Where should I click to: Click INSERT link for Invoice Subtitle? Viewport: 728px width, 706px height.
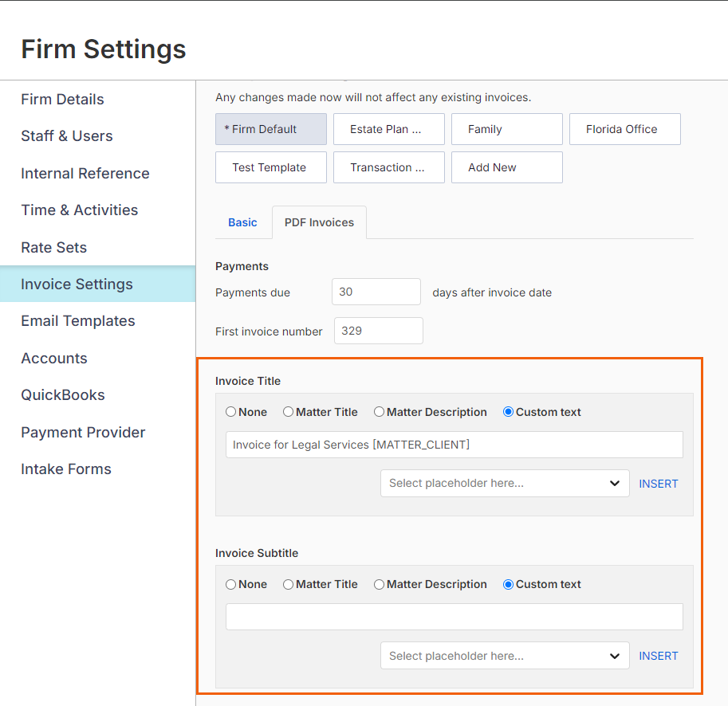658,656
